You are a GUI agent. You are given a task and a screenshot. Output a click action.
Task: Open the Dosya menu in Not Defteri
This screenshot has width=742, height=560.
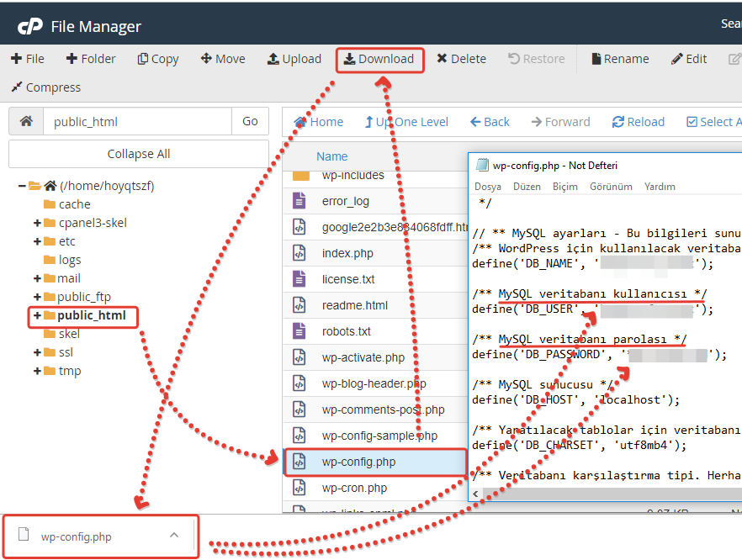[x=487, y=187]
